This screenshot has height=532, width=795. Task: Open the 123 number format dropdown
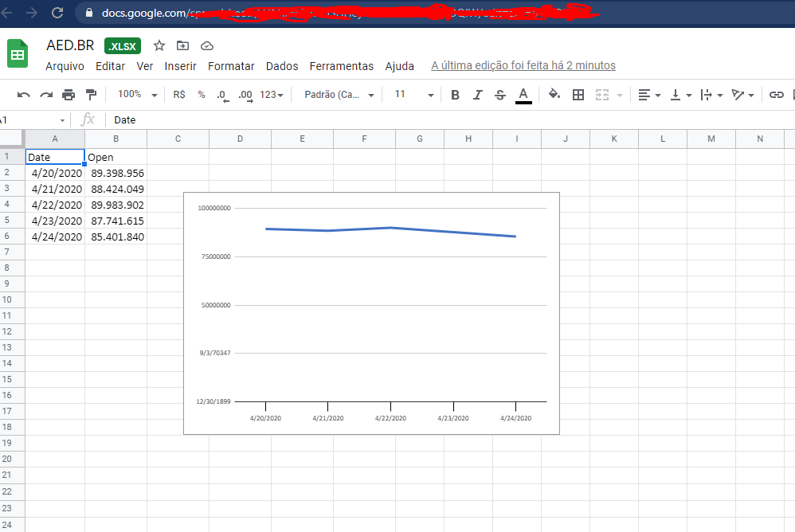click(x=269, y=94)
